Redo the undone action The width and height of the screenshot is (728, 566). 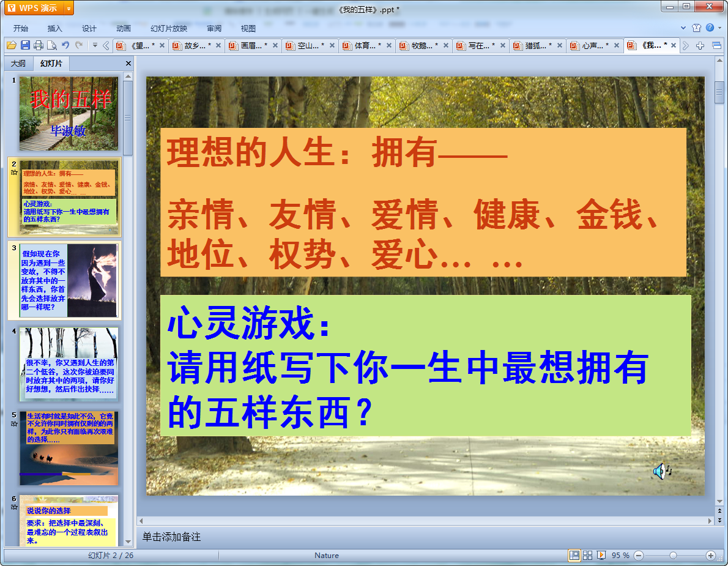click(x=79, y=45)
